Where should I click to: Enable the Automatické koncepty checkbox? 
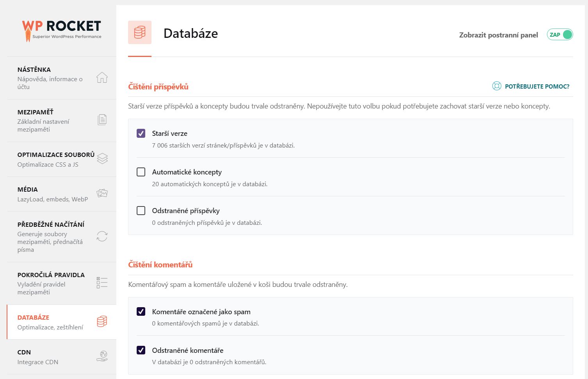click(x=141, y=172)
